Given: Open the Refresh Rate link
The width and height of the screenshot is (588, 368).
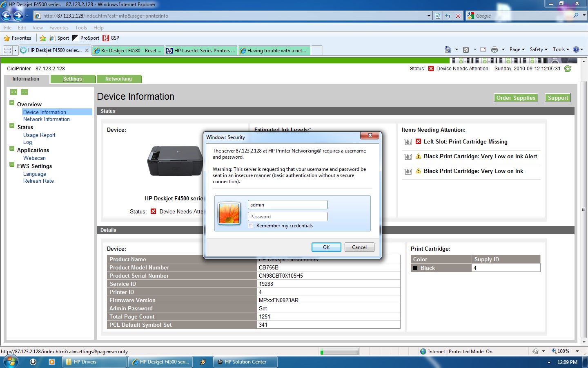Looking at the screenshot, I should pyautogui.click(x=38, y=181).
